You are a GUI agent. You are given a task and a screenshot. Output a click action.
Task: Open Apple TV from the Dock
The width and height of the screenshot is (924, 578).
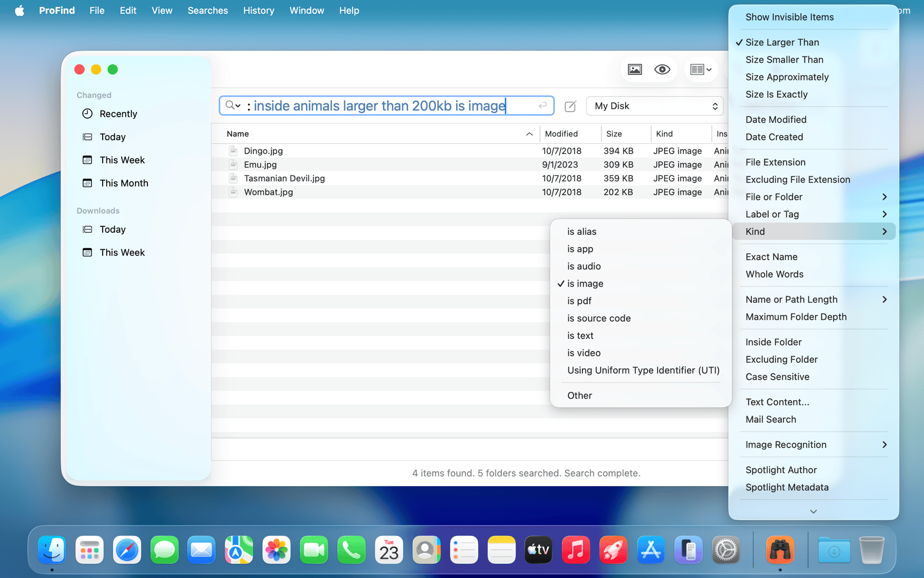click(x=538, y=550)
